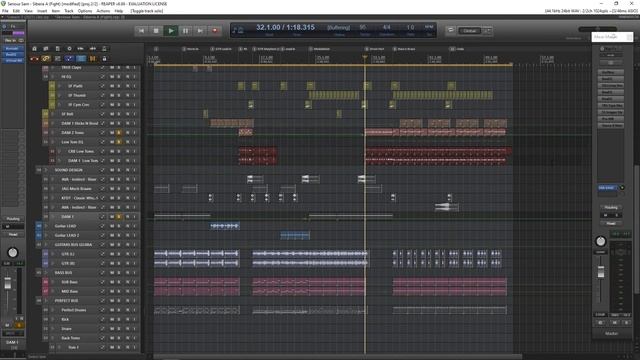Screen dimensions: 640x360
Task: Unsolo the Low Tom EQ track
Action: 119,142
